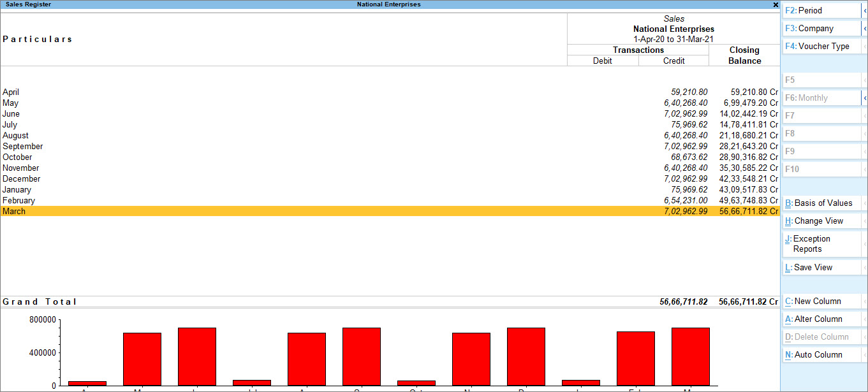Click the Alter Column button

coord(821,319)
